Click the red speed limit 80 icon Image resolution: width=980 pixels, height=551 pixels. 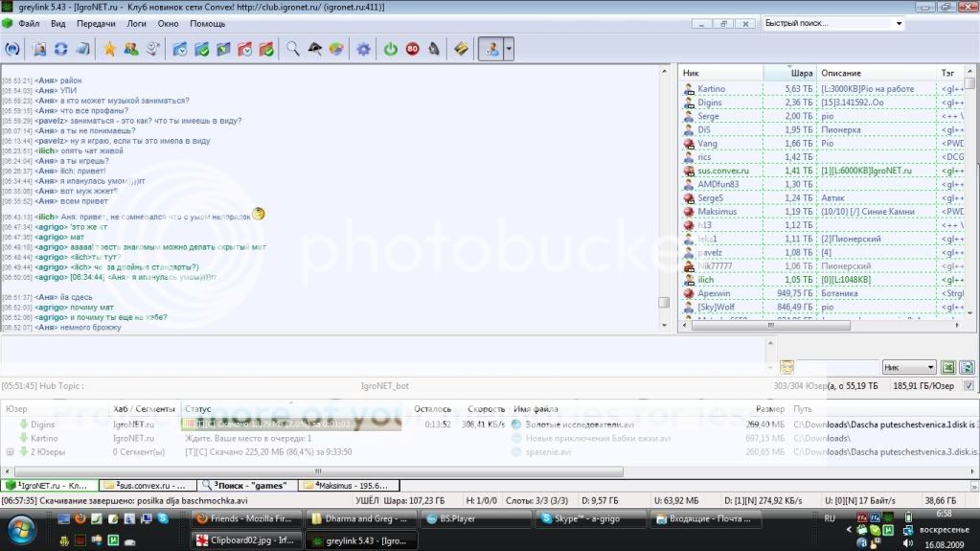pos(412,49)
